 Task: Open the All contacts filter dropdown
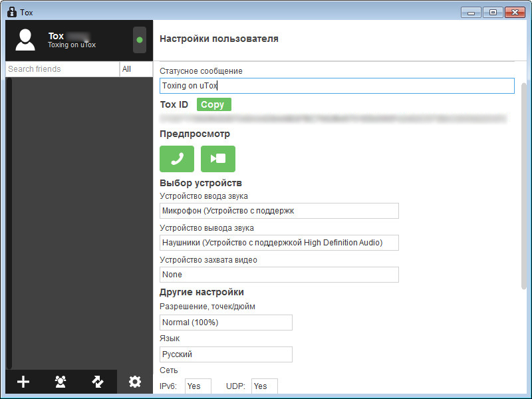pos(136,69)
